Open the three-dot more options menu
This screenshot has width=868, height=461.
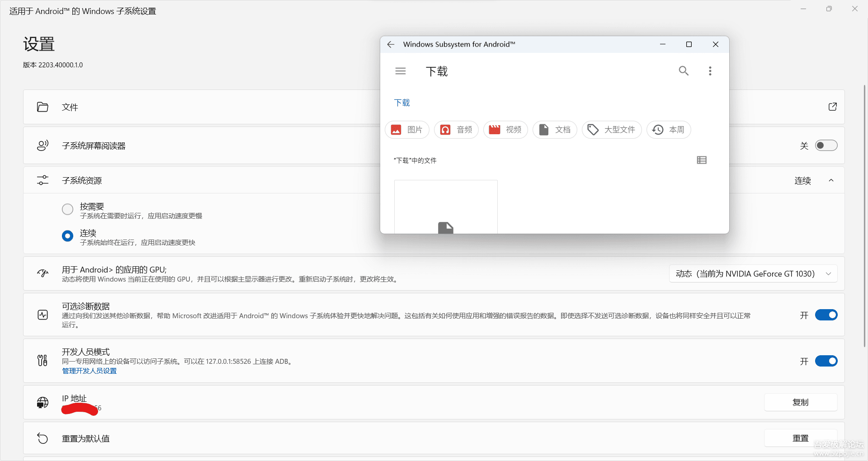[x=710, y=71]
